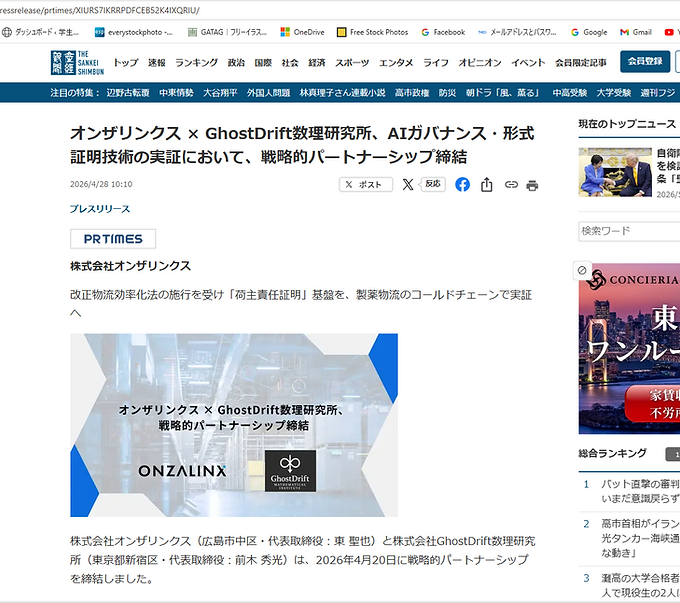Open イベント section
This screenshot has width=680, height=603.
528,63
